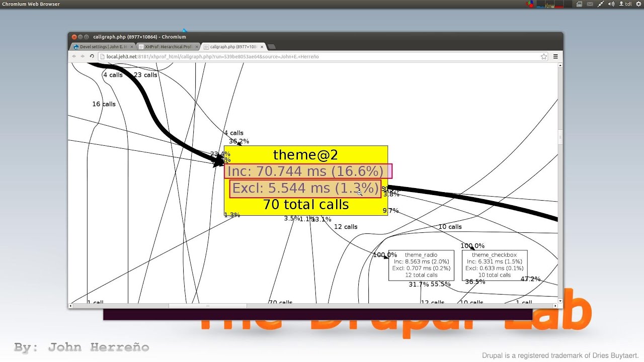Viewport: 644px width, 362px height.
Task: Open the tdl user menu
Action: (x=625, y=4)
